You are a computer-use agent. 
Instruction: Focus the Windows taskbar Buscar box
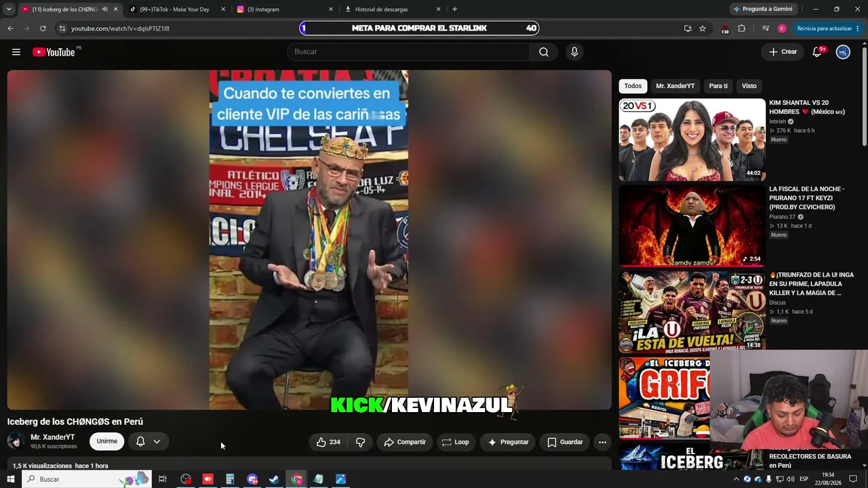87,479
